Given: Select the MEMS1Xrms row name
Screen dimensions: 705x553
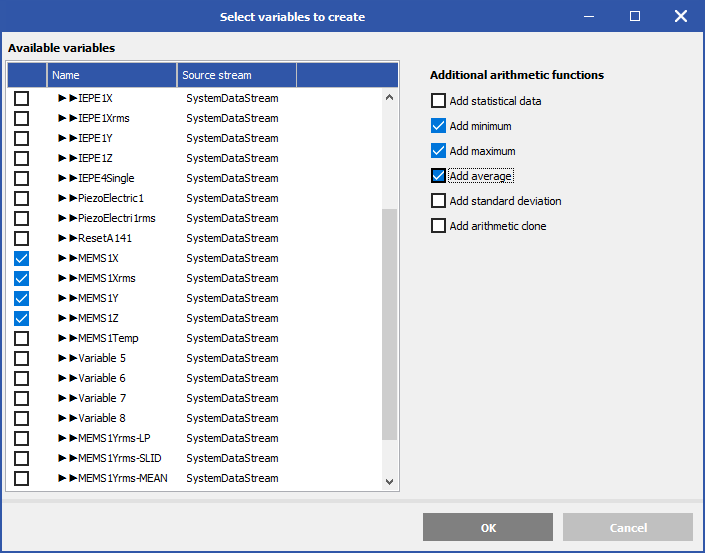Looking at the screenshot, I should (x=107, y=278).
